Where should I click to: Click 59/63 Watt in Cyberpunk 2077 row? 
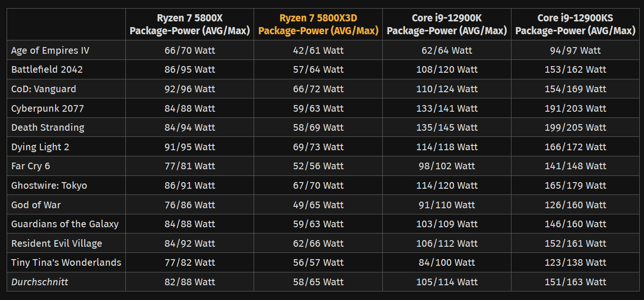[x=318, y=108]
